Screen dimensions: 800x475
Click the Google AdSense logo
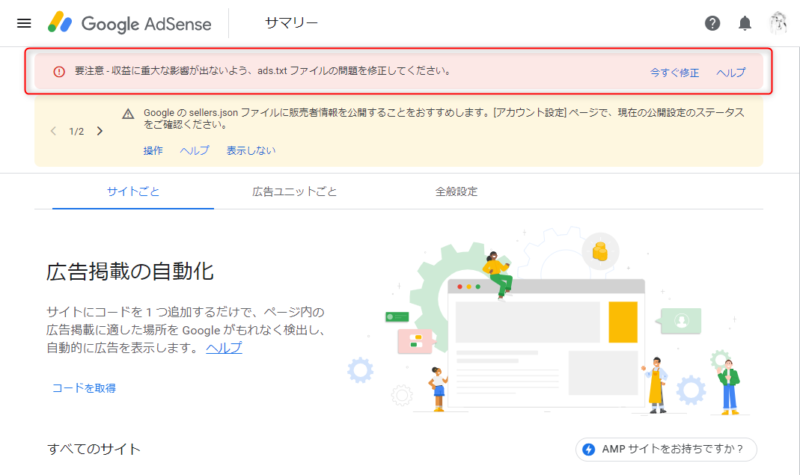130,23
